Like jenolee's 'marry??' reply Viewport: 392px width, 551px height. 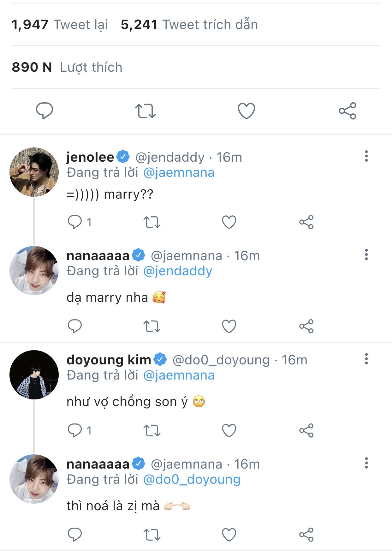[229, 222]
